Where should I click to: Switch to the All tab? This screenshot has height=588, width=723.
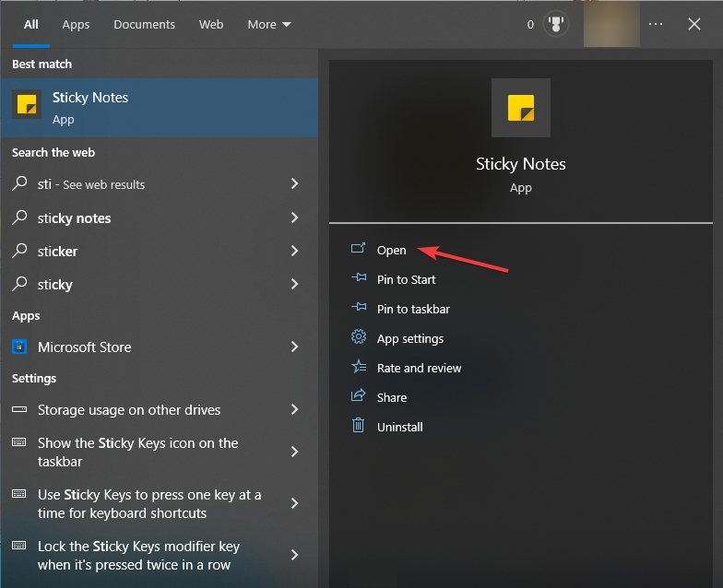[x=31, y=24]
